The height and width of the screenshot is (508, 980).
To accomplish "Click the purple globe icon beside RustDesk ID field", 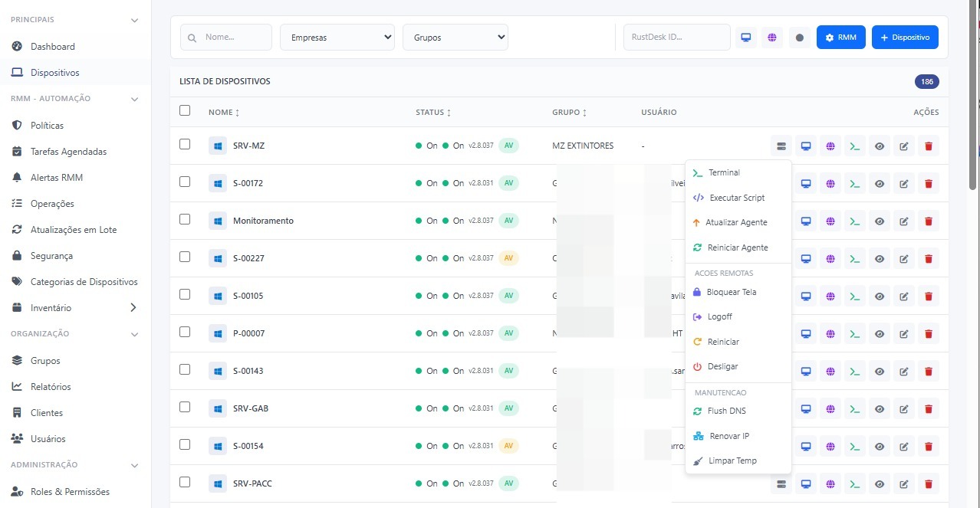I will point(772,37).
